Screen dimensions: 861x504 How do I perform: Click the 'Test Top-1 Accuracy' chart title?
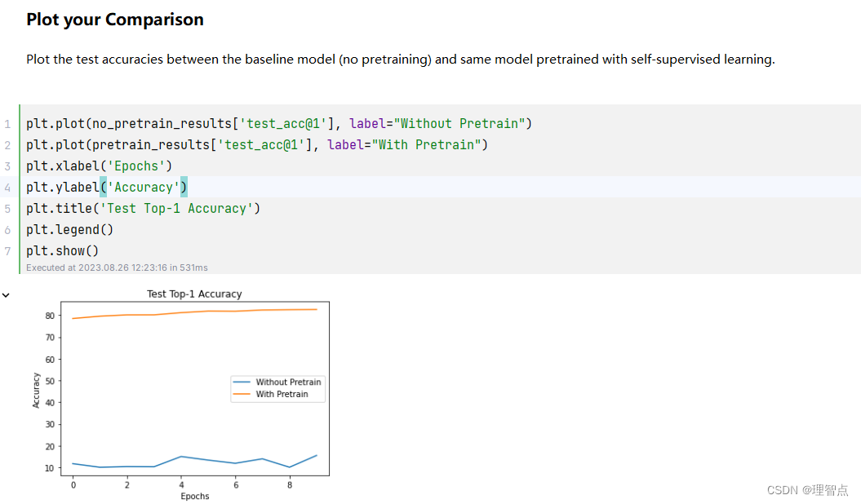point(194,294)
